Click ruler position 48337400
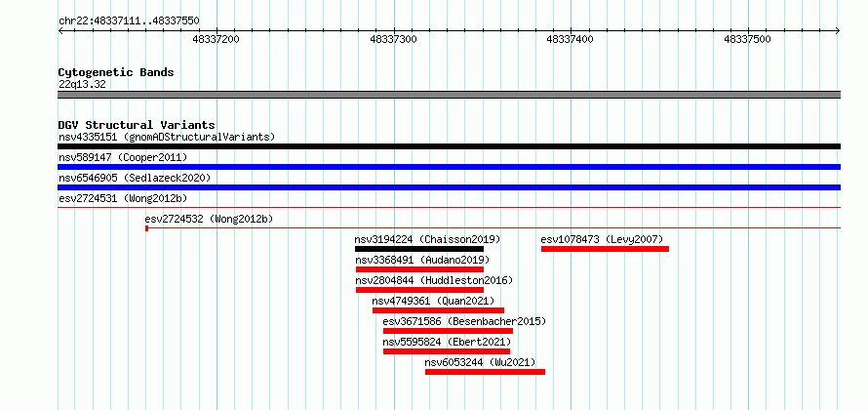 point(571,39)
